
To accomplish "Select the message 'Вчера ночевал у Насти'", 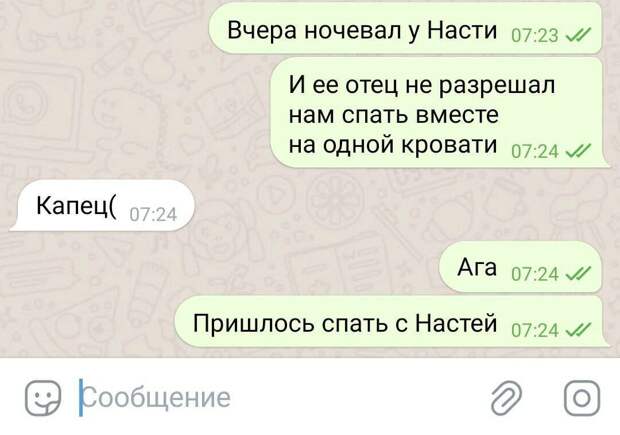I will [x=405, y=28].
